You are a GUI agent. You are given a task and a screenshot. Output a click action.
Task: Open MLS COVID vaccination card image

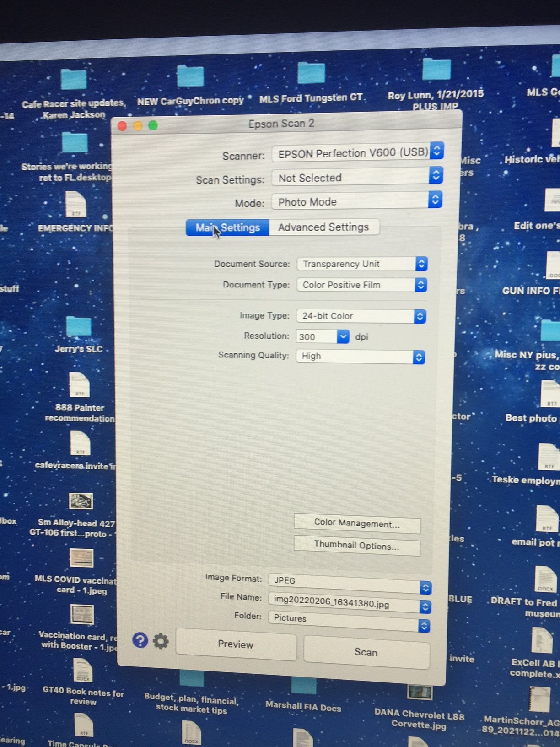tap(81, 558)
